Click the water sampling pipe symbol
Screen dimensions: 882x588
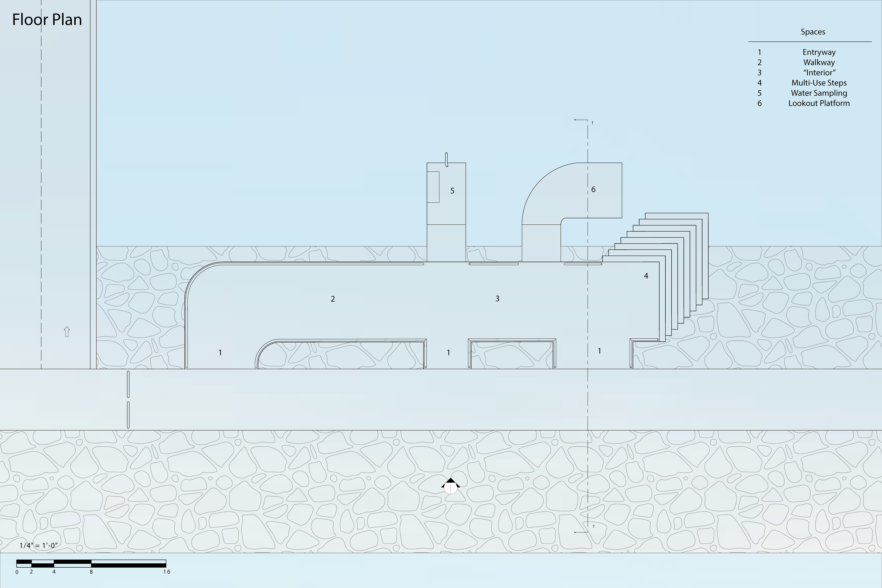point(446,159)
